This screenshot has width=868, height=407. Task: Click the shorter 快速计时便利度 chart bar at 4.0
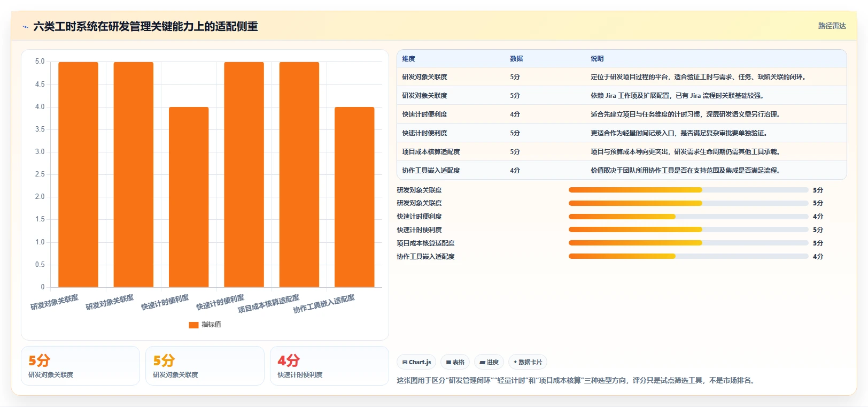(189, 197)
